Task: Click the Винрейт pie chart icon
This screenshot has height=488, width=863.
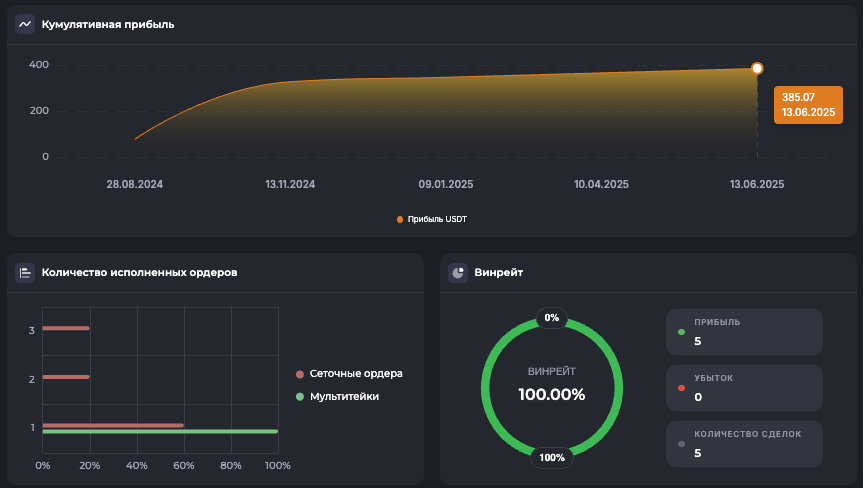Action: (x=458, y=272)
